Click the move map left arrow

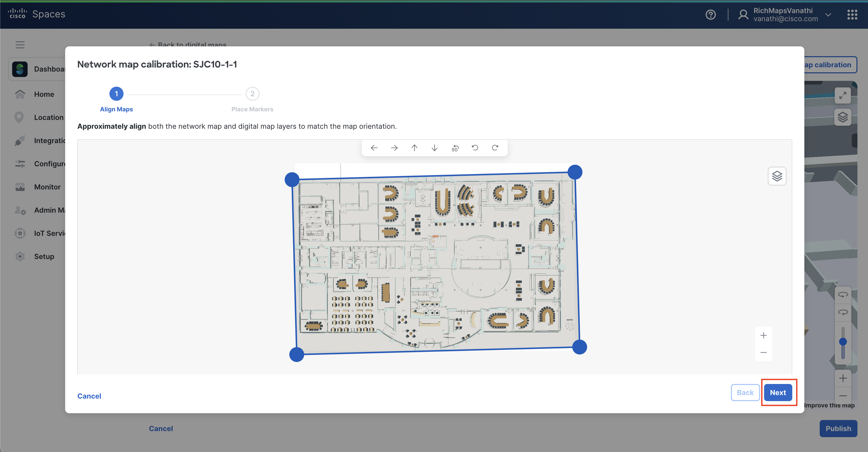point(374,148)
